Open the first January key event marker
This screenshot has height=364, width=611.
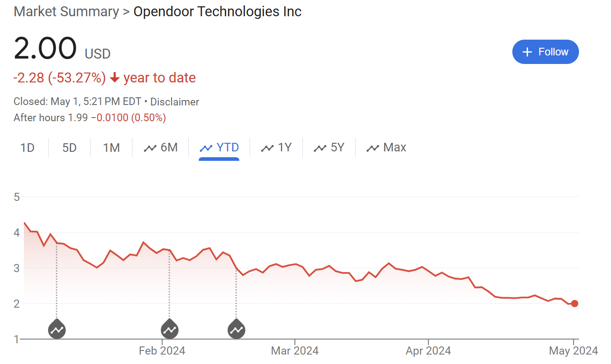pos(57,330)
